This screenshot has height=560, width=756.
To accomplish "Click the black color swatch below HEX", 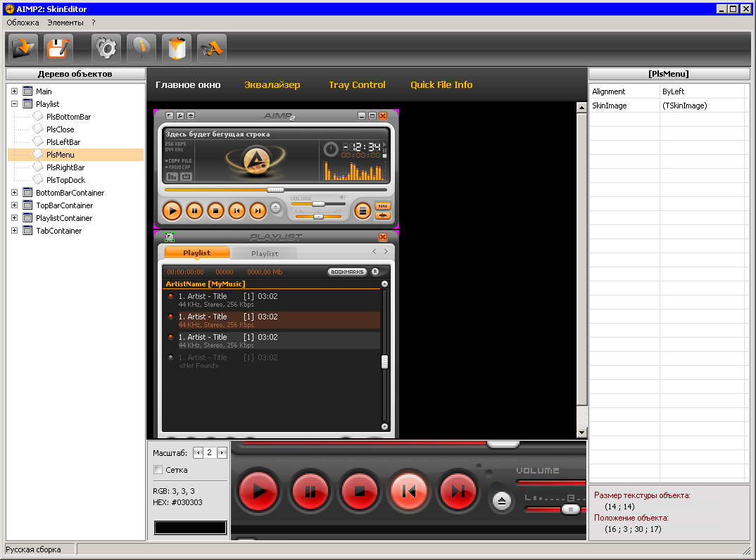I will point(190,527).
